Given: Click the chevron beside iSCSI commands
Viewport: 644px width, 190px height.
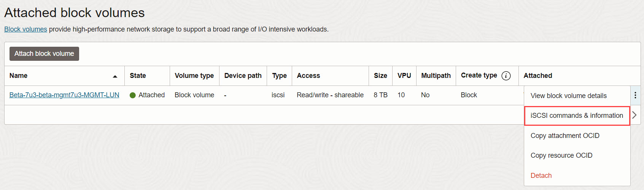Looking at the screenshot, I should tap(634, 115).
